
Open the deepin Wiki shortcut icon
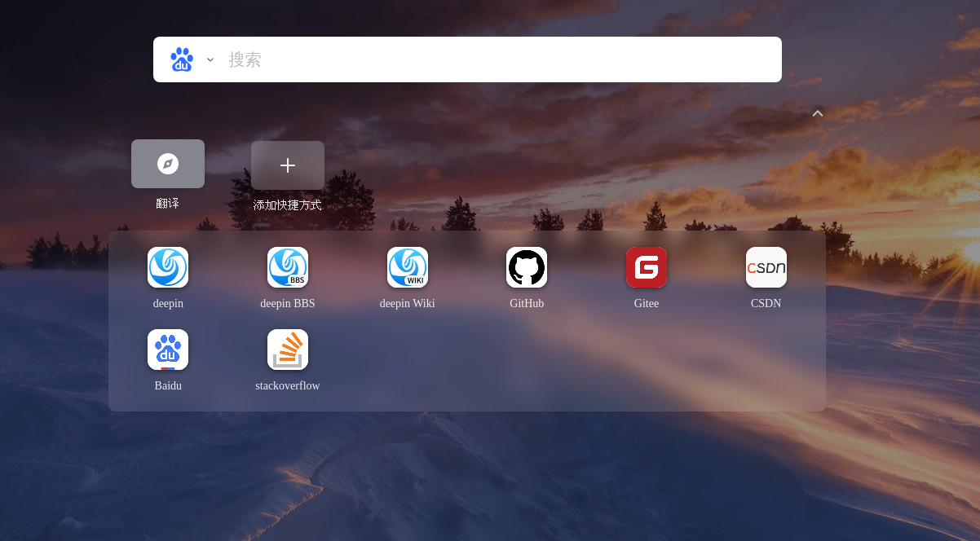408,267
